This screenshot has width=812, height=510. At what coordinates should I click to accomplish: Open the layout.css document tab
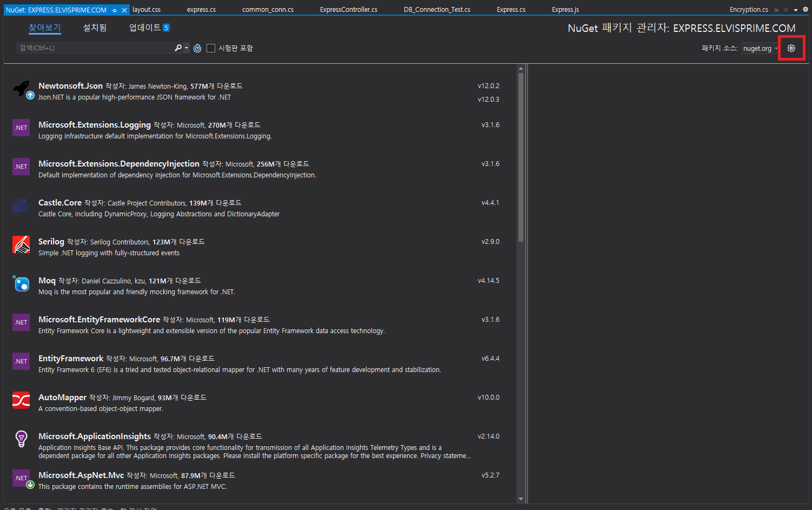[147, 10]
